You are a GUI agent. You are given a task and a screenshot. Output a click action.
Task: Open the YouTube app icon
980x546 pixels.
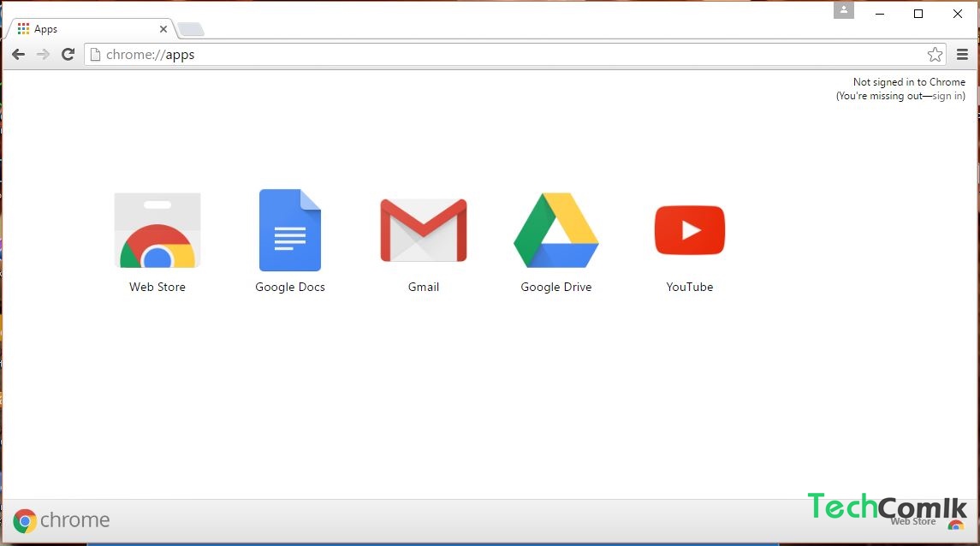click(x=689, y=230)
